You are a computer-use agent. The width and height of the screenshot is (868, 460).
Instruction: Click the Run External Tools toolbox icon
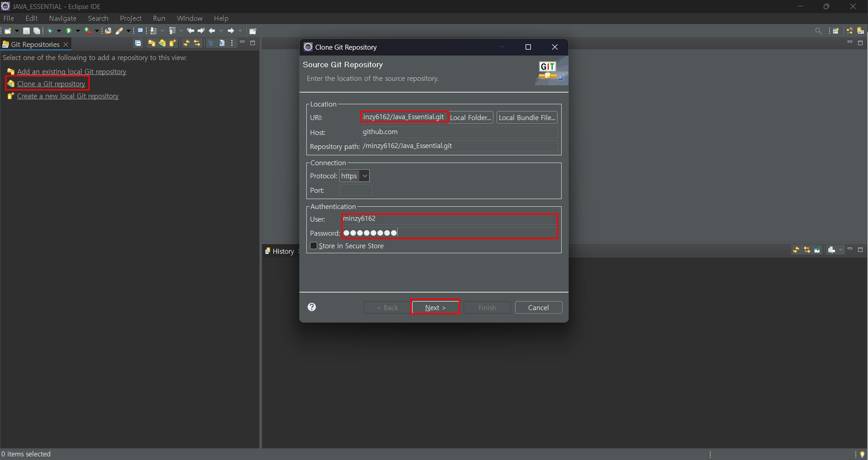88,31
